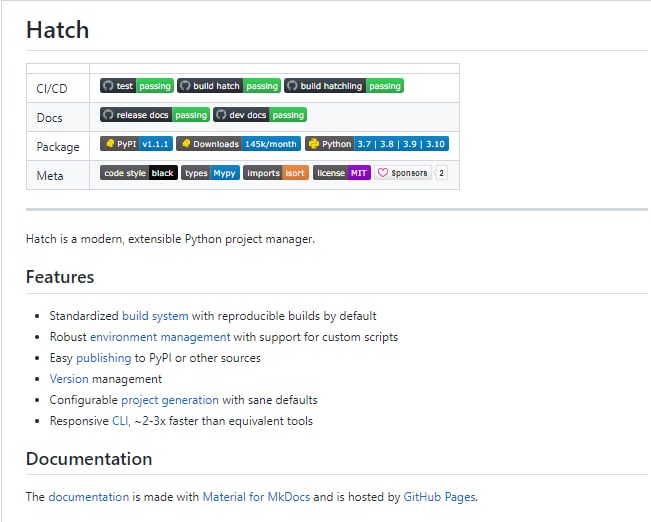Open the CLI link
Image resolution: width=651 pixels, height=522 pixels.
point(120,421)
